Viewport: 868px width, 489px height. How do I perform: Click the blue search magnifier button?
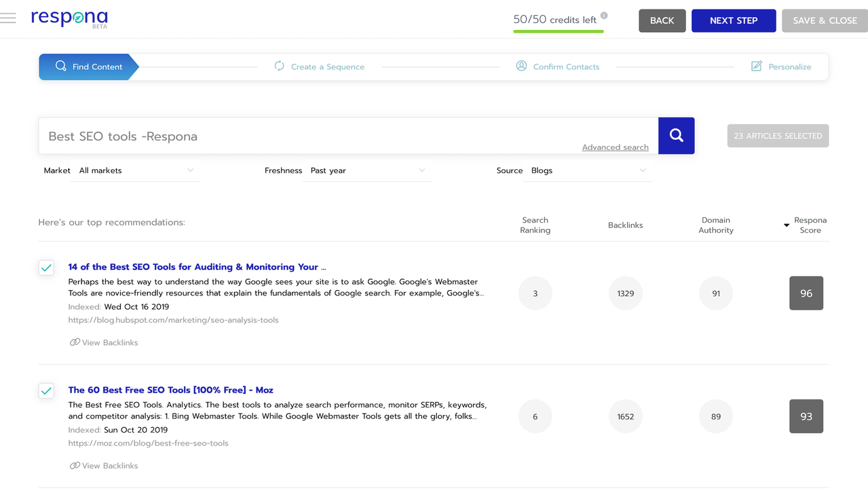(676, 136)
